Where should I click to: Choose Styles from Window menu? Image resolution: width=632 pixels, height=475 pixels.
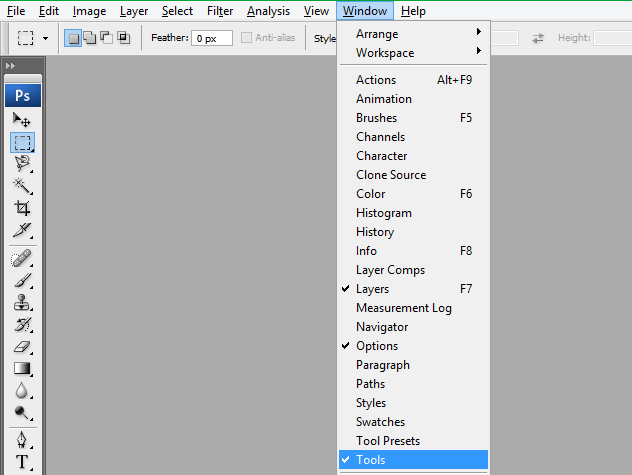(413, 402)
